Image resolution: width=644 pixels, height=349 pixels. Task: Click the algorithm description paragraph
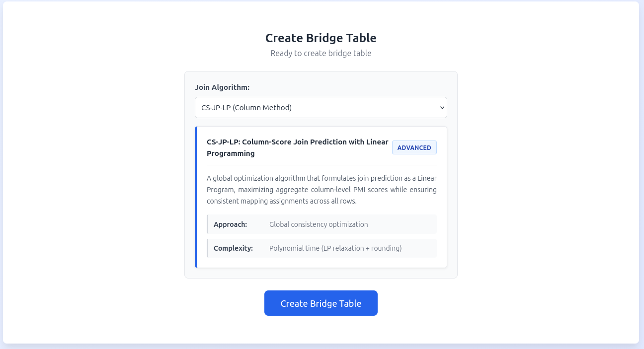(322, 190)
